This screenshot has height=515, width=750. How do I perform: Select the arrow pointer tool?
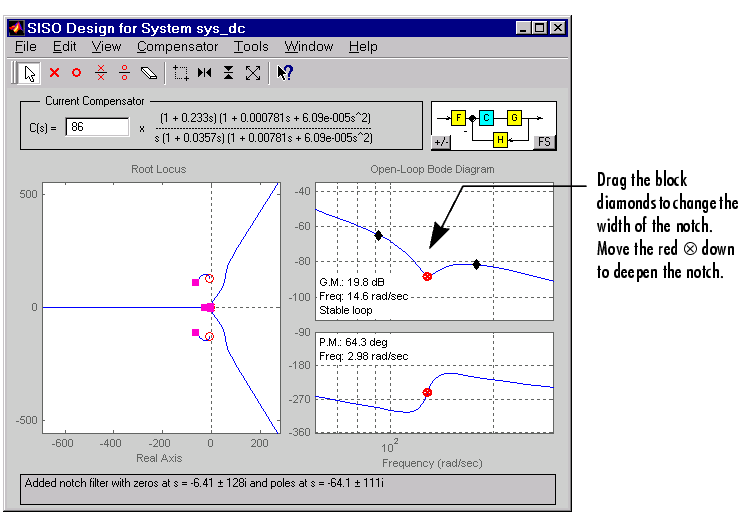(29, 72)
